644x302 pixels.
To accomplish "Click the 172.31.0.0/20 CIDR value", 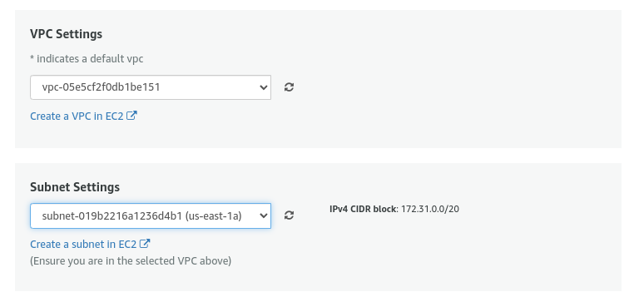I will pyautogui.click(x=430, y=209).
